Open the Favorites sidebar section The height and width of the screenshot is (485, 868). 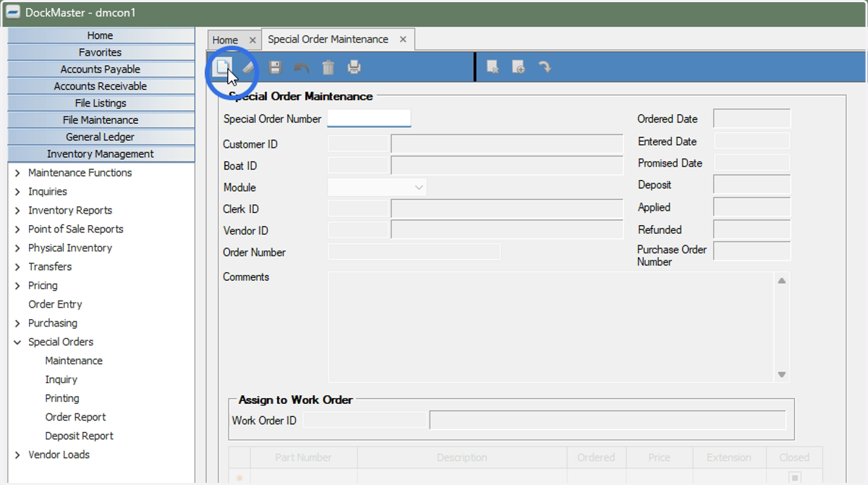[101, 52]
